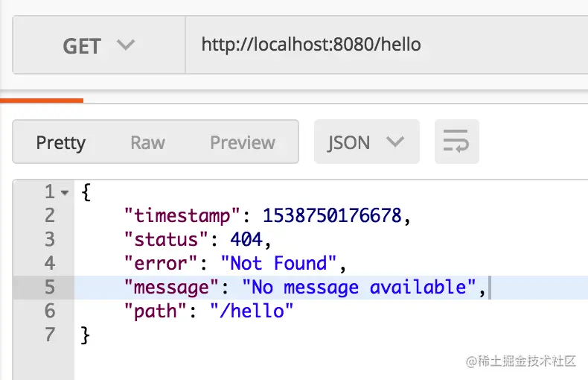The width and height of the screenshot is (588, 380).
Task: Open the GET method dropdown
Action: 99,45
